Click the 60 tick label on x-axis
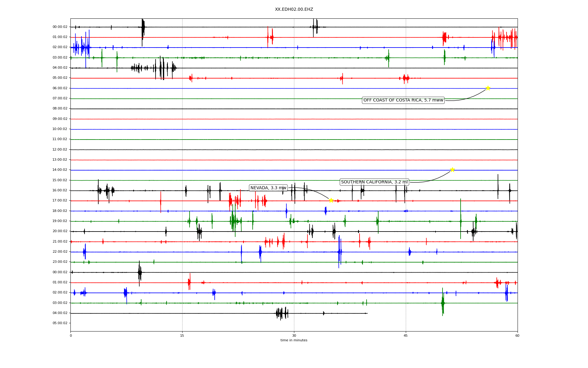 pos(517,335)
